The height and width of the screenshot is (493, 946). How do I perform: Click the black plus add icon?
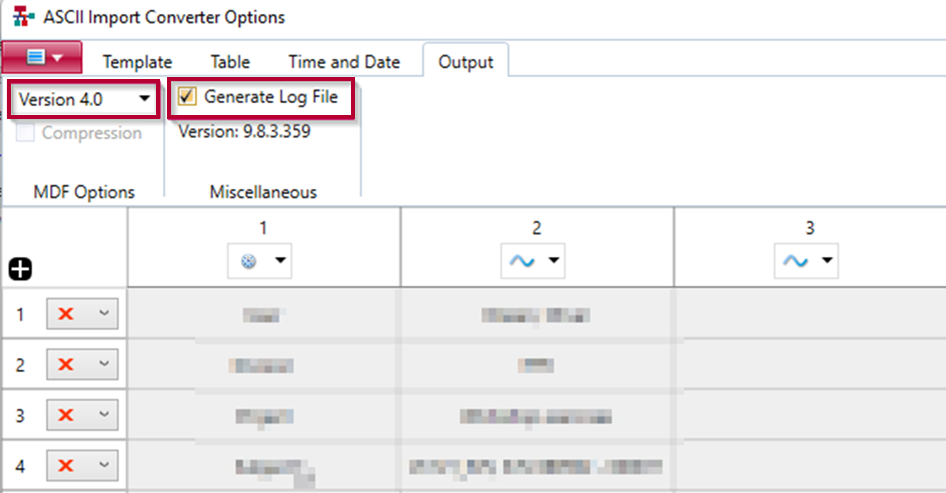tap(20, 269)
